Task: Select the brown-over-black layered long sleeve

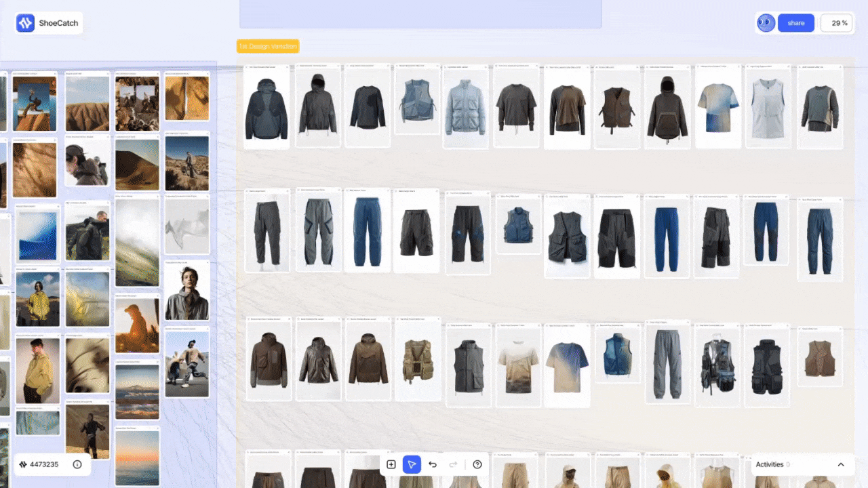Action: pos(566,107)
